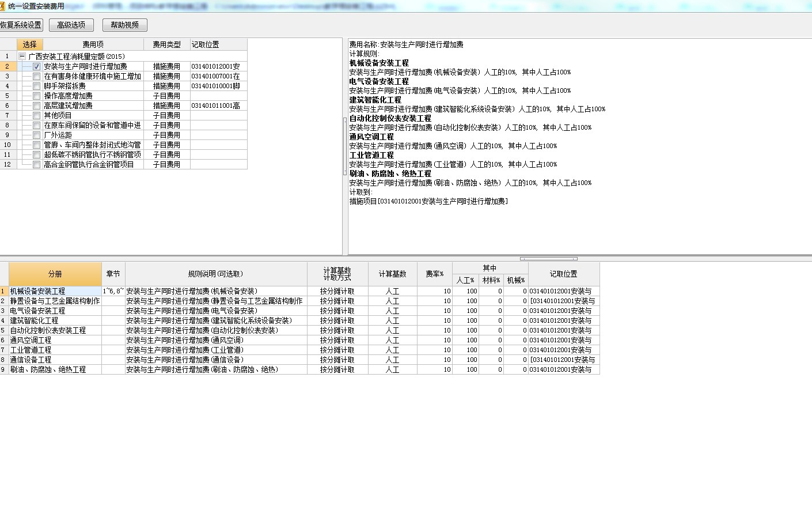Click the 材料% sub-column header

(x=491, y=280)
